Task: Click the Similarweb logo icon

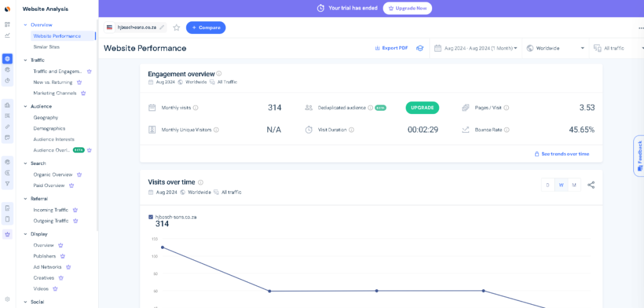Action: click(x=8, y=9)
